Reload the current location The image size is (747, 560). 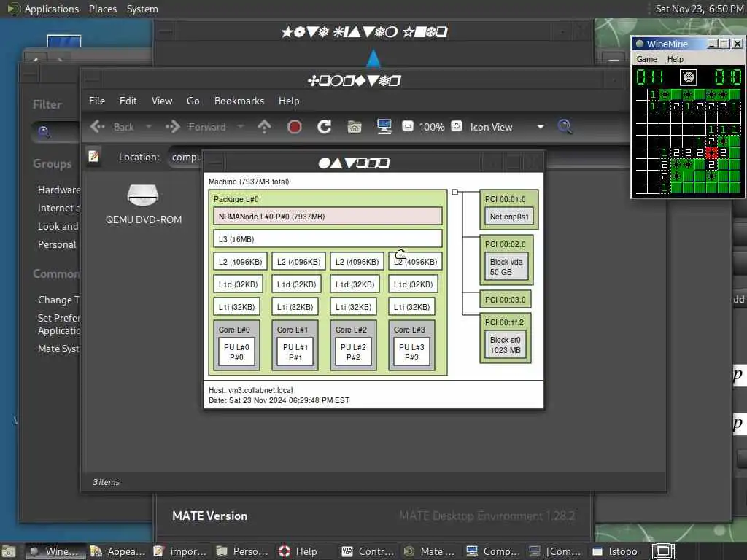325,127
